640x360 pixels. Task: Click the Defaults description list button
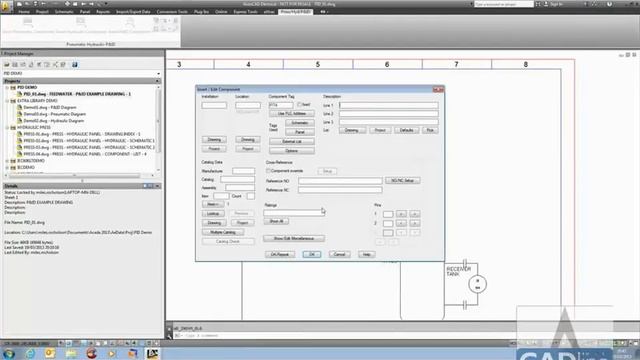(407, 130)
